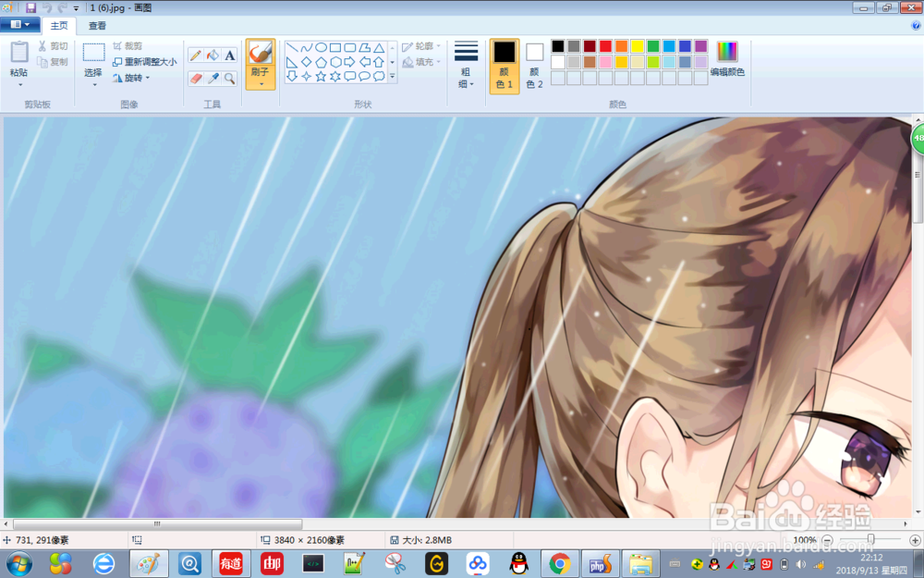Click zoom out minus button
This screenshot has height=578, width=924.
tap(827, 540)
